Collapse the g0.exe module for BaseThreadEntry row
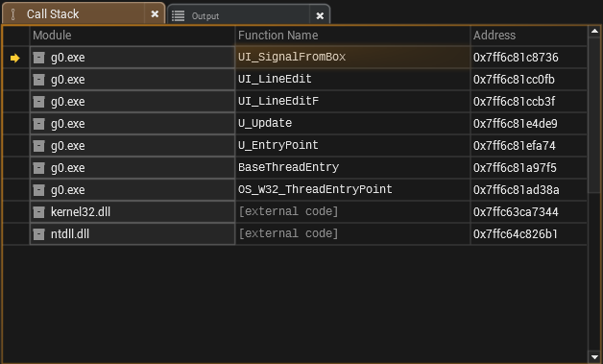 (x=38, y=168)
